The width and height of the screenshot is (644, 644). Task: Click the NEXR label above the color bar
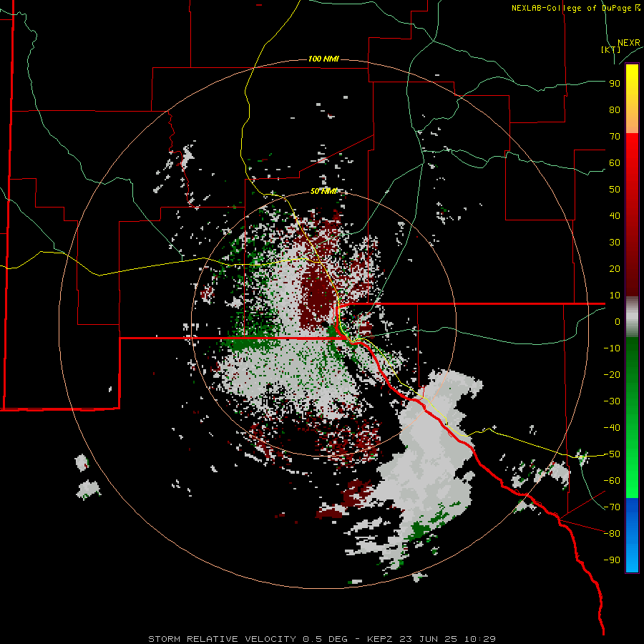(x=629, y=43)
